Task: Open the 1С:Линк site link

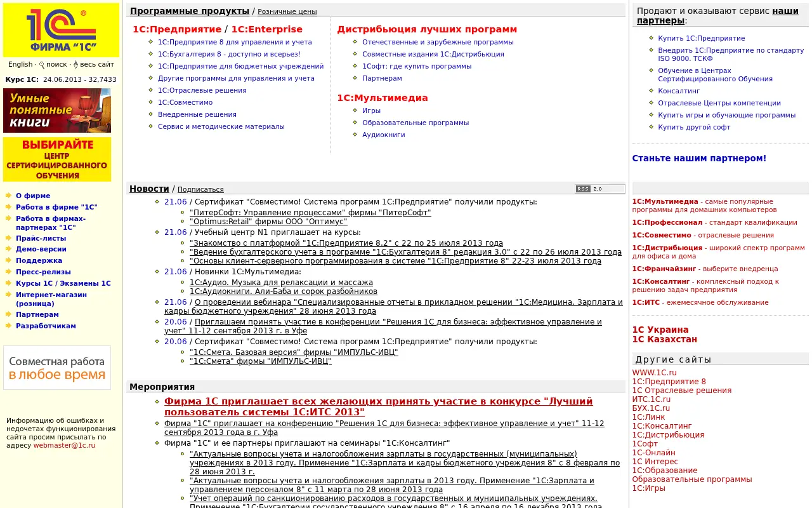Action: (x=648, y=417)
